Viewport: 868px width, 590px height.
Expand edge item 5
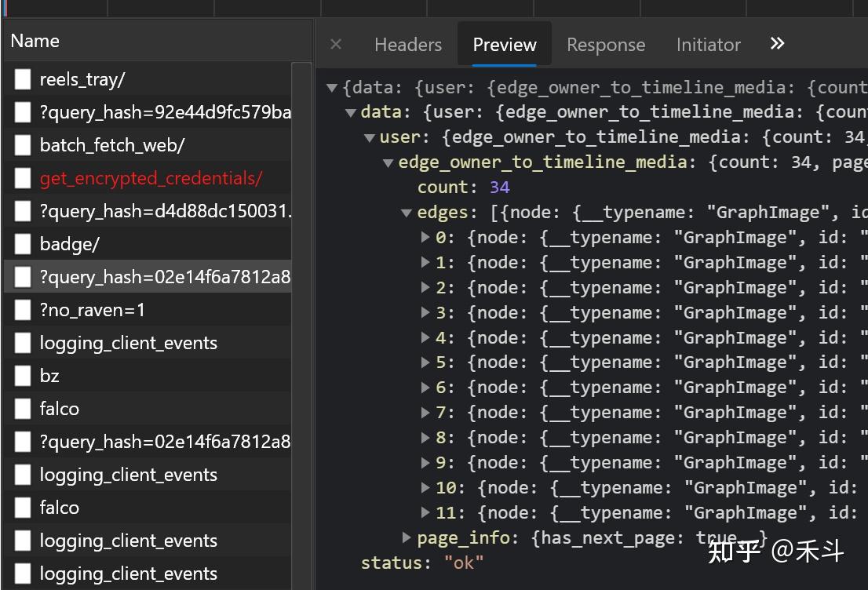tap(425, 362)
